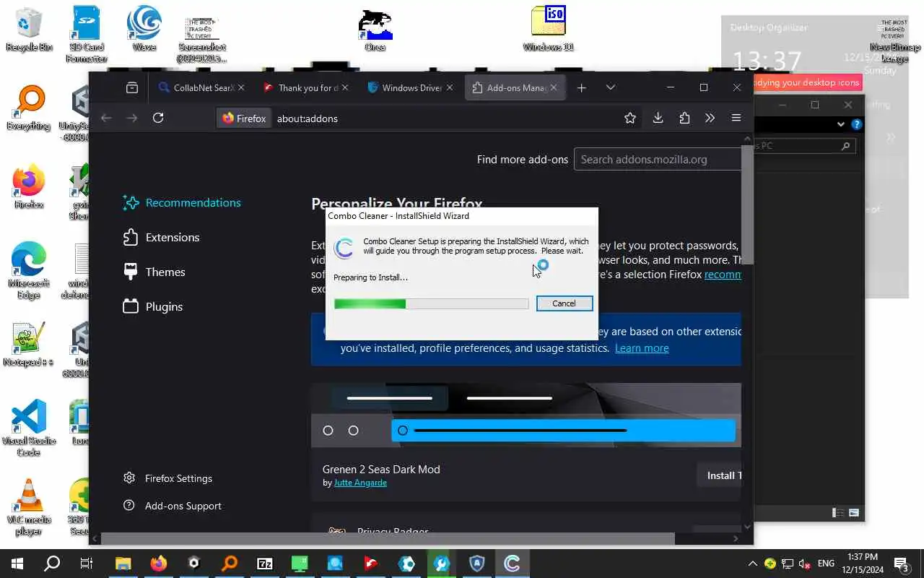924x578 pixels.
Task: Open Orca desktop icon
Action: coord(375,30)
